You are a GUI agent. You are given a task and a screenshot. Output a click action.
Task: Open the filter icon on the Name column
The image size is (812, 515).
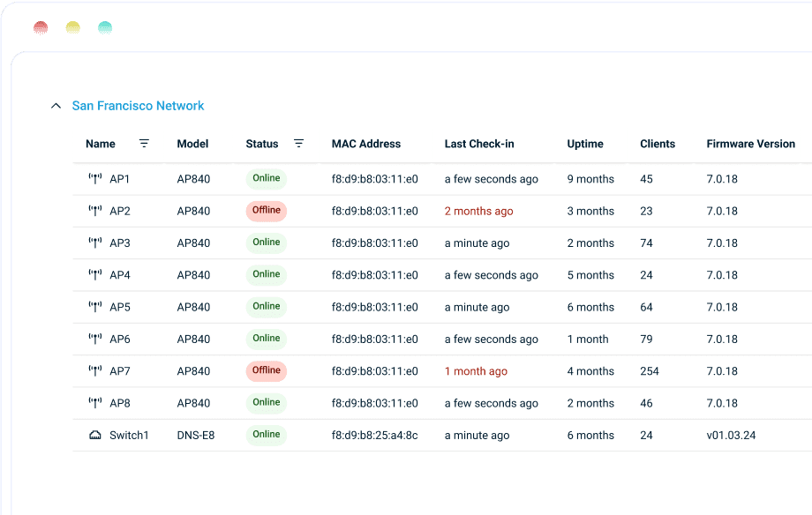point(144,143)
